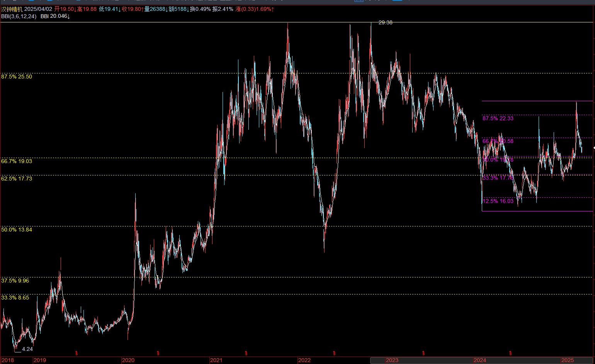Click the red event marker under 2021
595x364 pixels.
(x=246, y=353)
